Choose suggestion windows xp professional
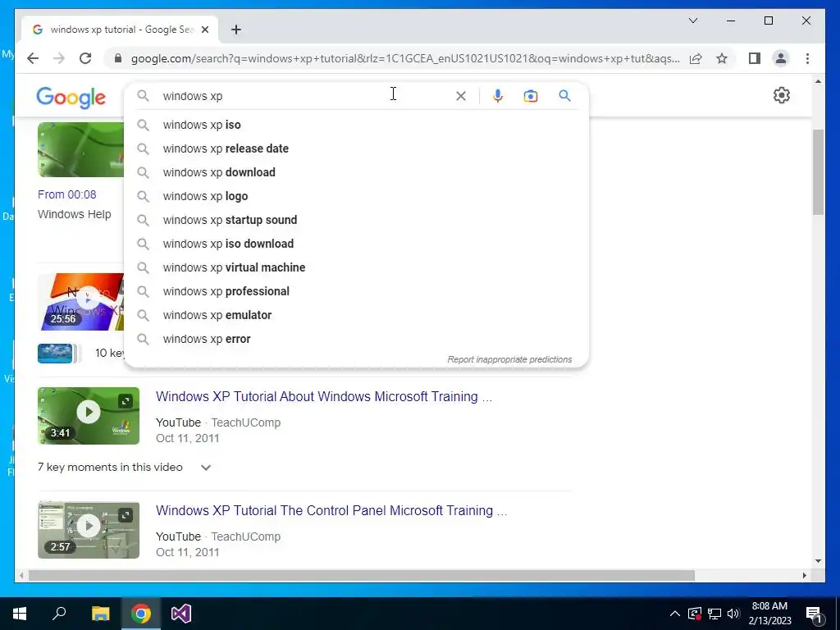 tap(356, 291)
